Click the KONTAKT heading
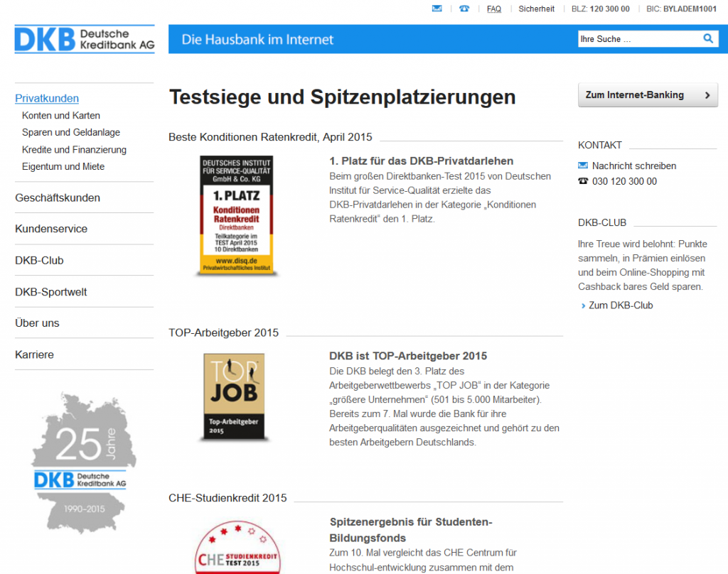This screenshot has height=574, width=728. 599,145
